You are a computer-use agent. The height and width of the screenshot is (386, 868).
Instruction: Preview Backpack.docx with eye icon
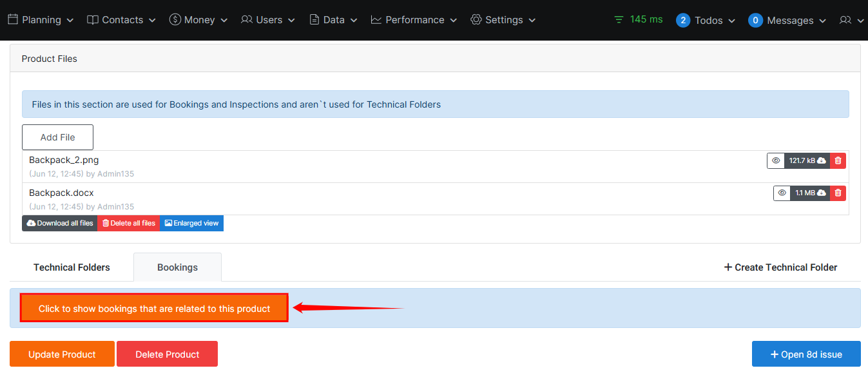(x=782, y=193)
